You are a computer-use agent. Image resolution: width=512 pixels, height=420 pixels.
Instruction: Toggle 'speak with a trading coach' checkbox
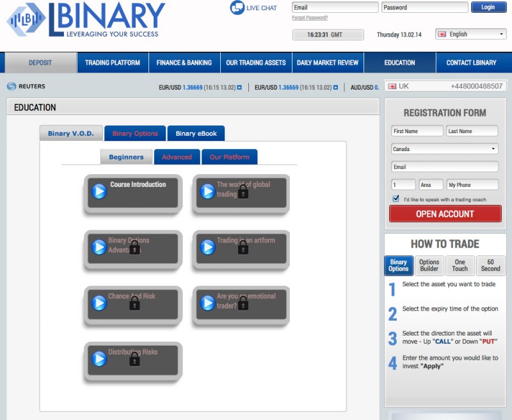click(396, 198)
